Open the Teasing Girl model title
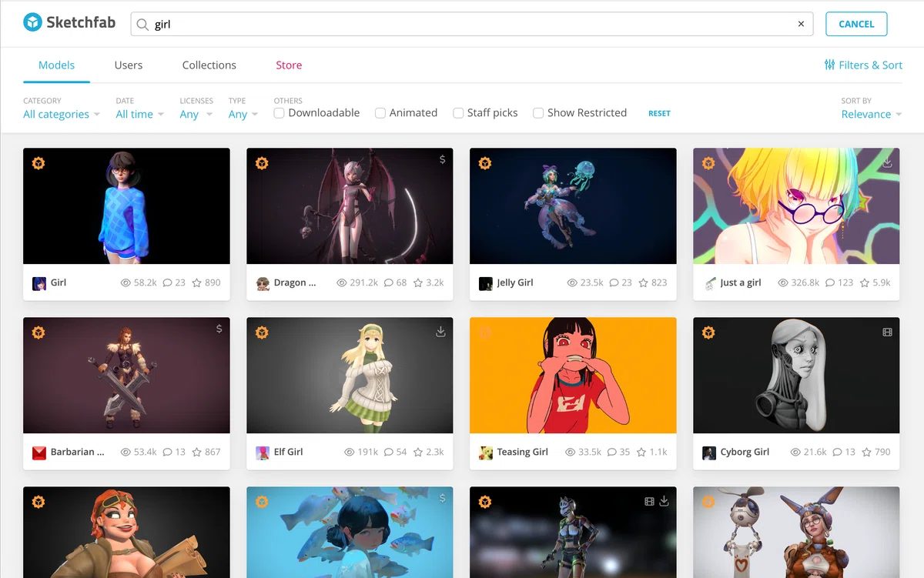The image size is (924, 578). point(523,452)
